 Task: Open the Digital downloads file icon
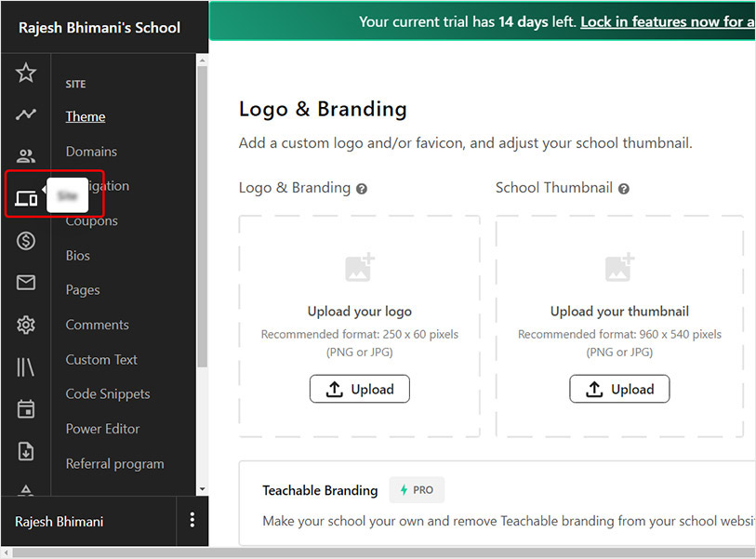(25, 451)
